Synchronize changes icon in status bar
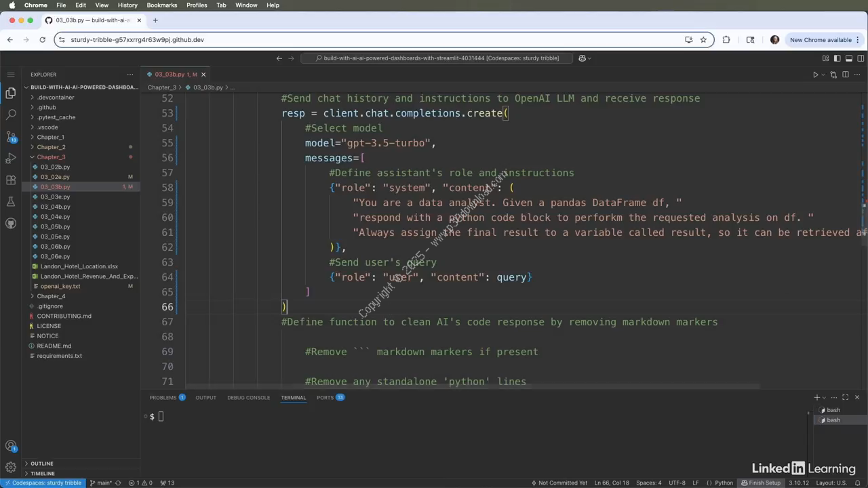 119,483
